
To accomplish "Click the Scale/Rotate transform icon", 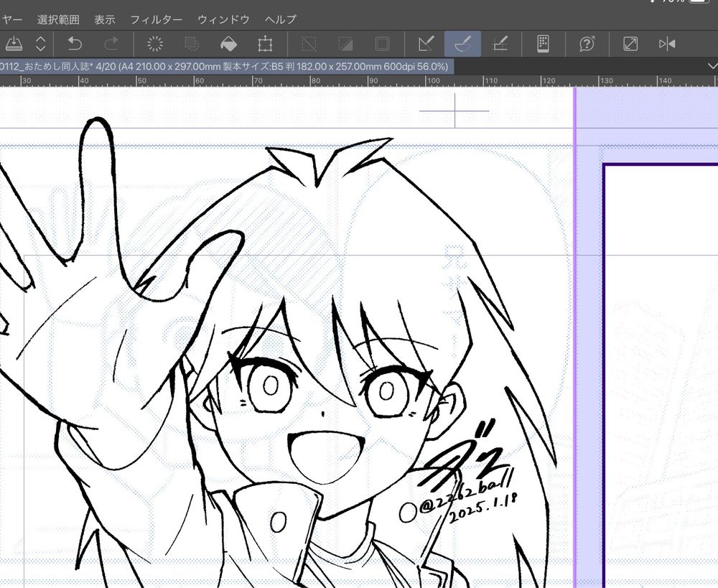I will point(265,44).
